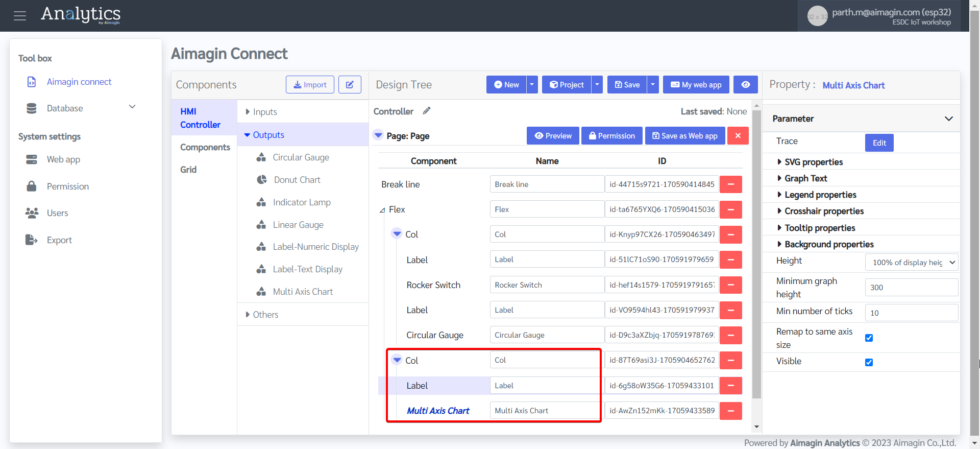Click the Preview button

[553, 136]
